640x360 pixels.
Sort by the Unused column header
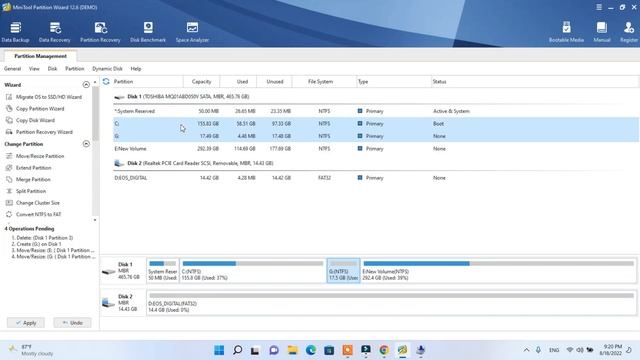pyautogui.click(x=275, y=82)
